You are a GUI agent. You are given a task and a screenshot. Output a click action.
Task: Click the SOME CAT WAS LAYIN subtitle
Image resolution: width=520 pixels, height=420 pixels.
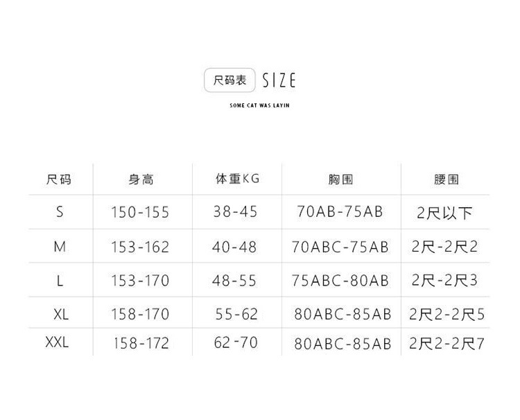coord(259,105)
